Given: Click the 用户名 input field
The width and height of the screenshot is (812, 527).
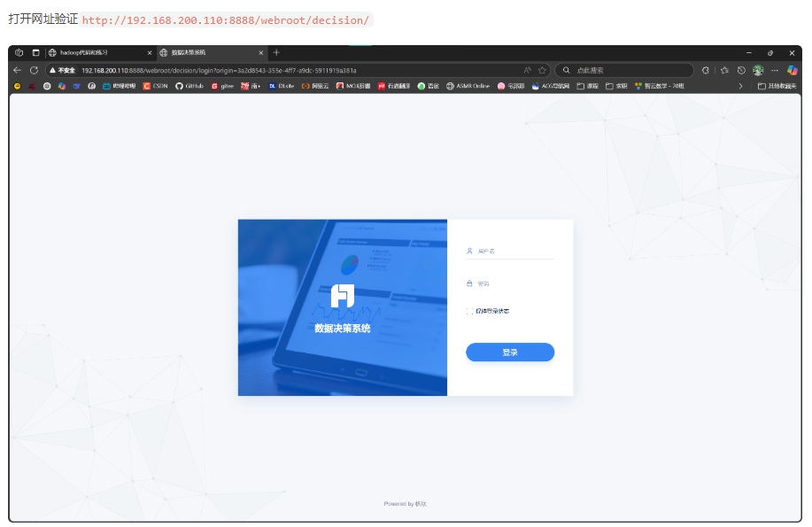Looking at the screenshot, I should (514, 252).
